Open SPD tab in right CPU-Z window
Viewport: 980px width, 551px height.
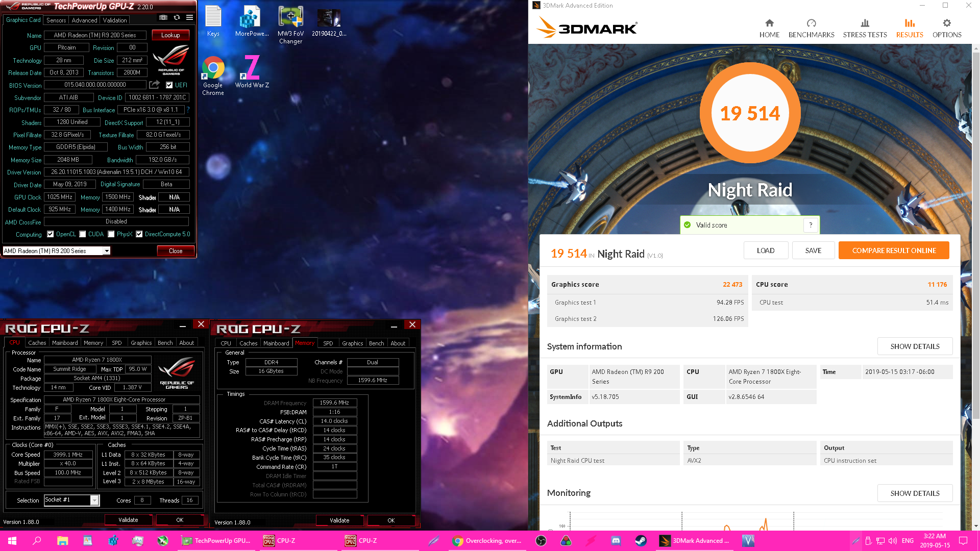328,343
